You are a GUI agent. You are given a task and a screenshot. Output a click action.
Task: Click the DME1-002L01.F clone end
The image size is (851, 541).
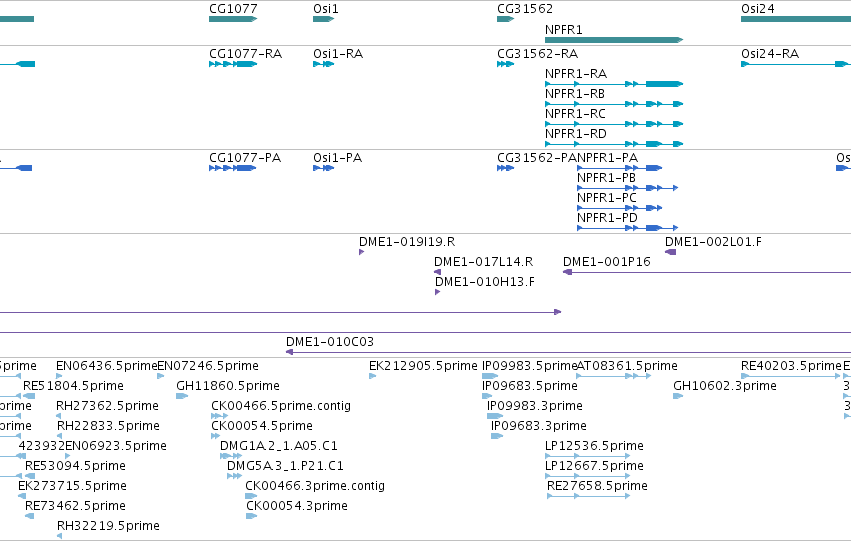click(x=670, y=252)
